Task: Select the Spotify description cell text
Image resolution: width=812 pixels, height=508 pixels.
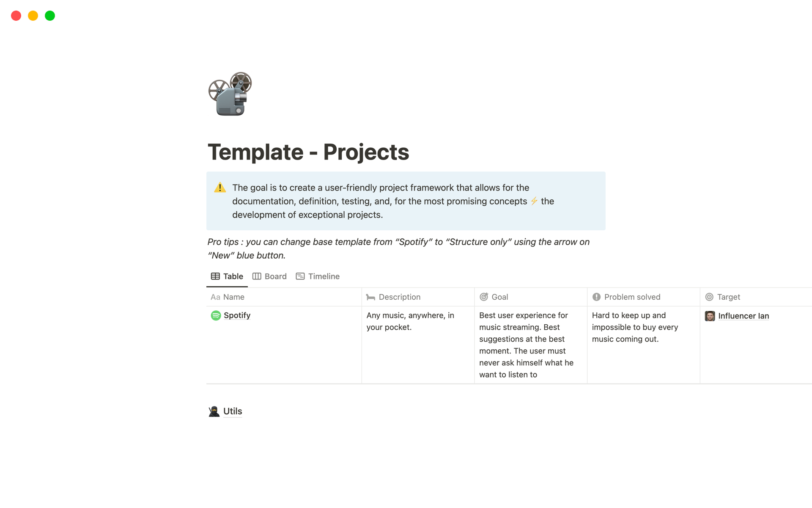Action: point(410,321)
